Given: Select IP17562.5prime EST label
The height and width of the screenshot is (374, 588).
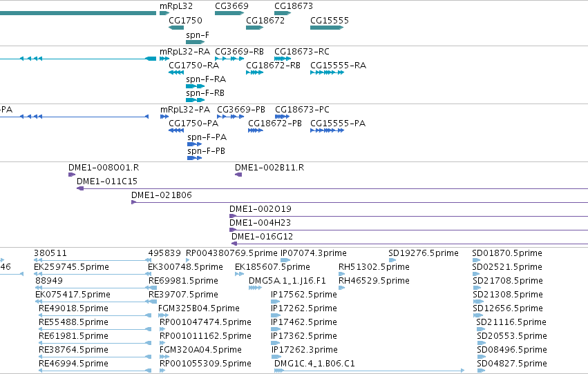Looking at the screenshot, I should [304, 295].
